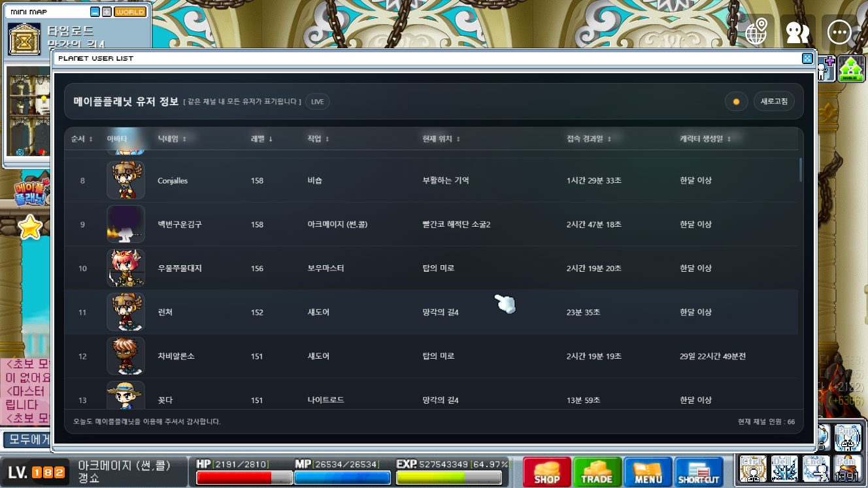Image resolution: width=868 pixels, height=488 pixels.
Task: Open the SHORTCUT button
Action: pyautogui.click(x=698, y=471)
